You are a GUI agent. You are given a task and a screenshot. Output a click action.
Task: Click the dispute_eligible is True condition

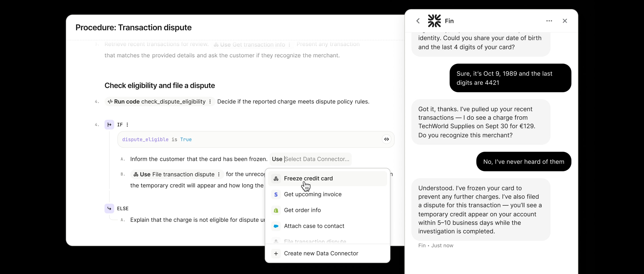[x=157, y=140]
